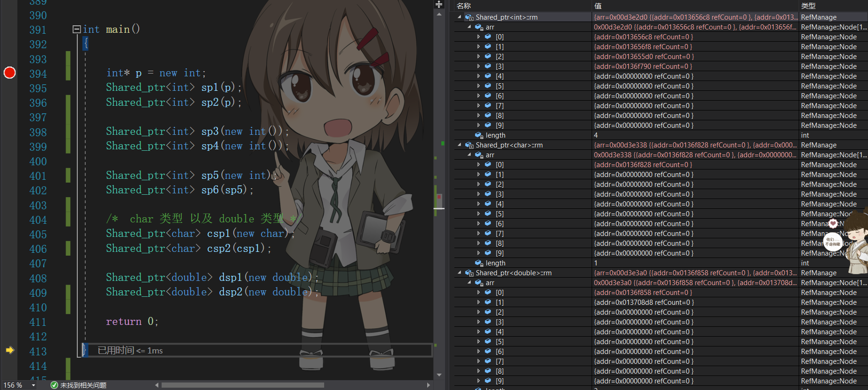This screenshot has height=390, width=868.
Task: Expand element [1] with addr=0x013708d8
Action: coord(478,302)
